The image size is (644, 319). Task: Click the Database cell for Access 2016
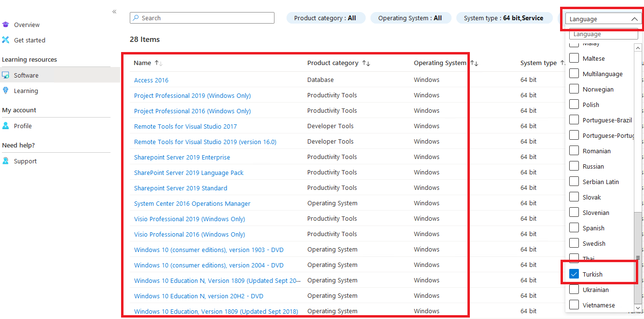tap(320, 80)
